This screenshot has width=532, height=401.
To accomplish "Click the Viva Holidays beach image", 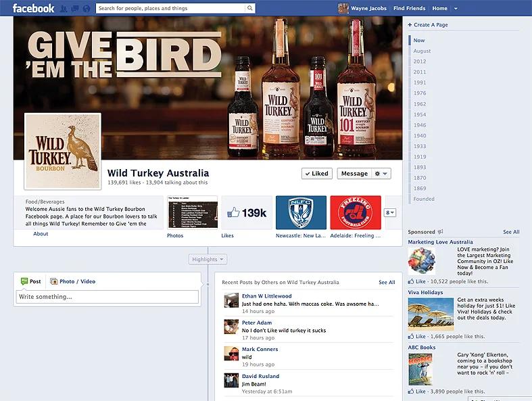I will pos(431,314).
